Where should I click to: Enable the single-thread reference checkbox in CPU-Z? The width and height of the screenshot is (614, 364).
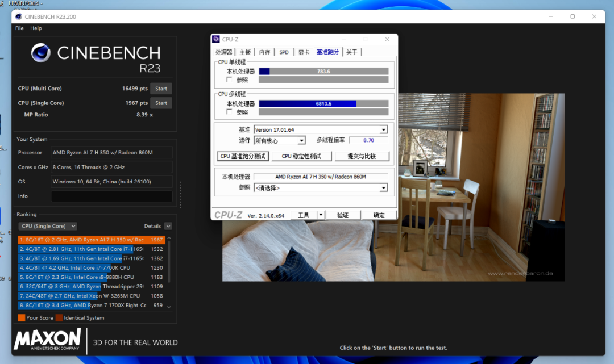(x=230, y=80)
